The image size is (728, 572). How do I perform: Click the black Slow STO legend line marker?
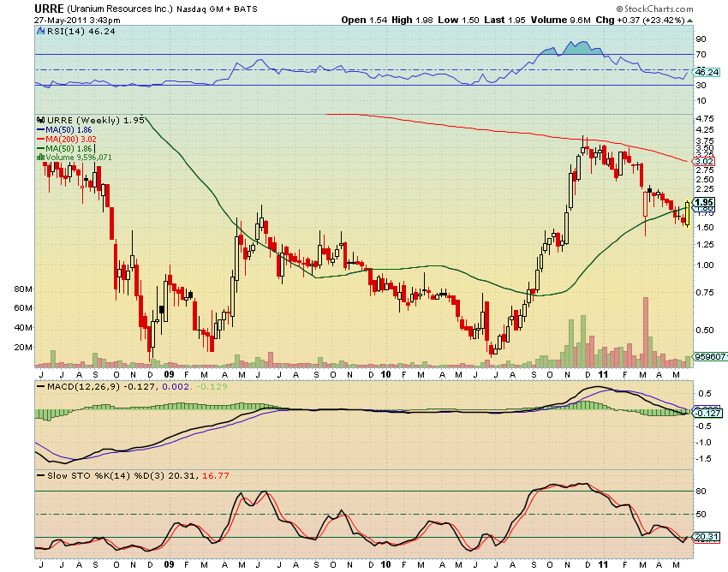41,475
